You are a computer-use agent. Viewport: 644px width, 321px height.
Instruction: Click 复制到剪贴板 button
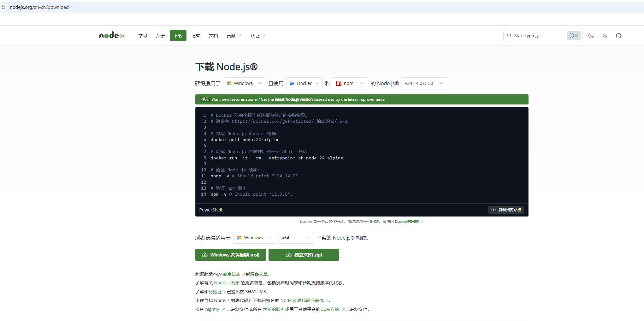(x=506, y=210)
